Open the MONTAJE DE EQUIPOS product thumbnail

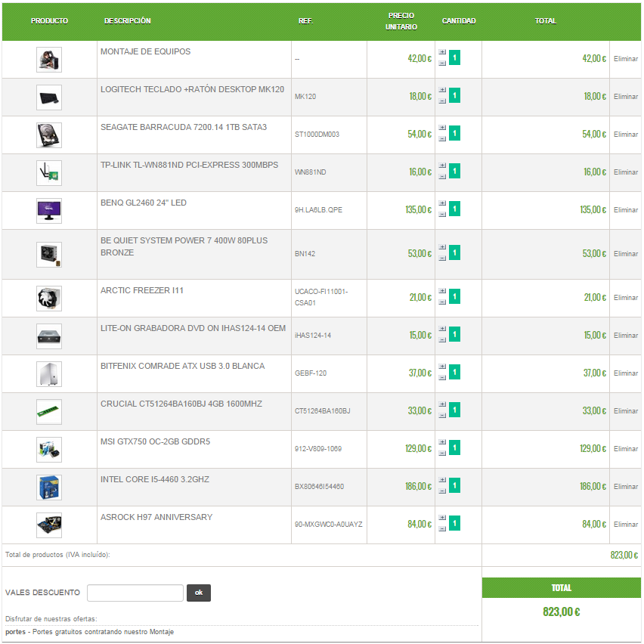[x=49, y=60]
